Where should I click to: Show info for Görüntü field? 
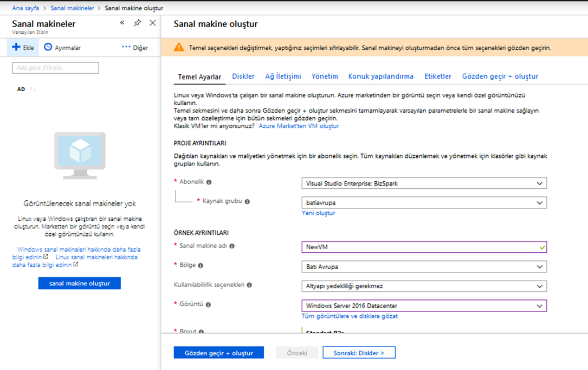click(x=208, y=305)
